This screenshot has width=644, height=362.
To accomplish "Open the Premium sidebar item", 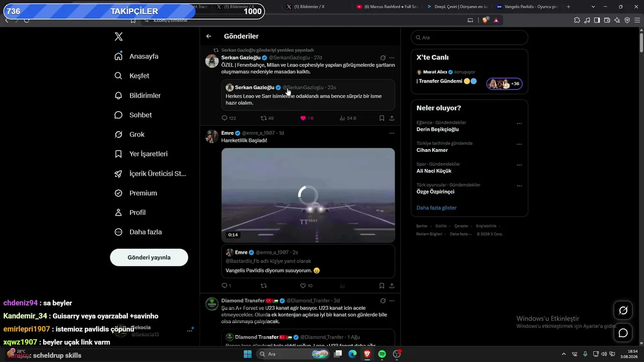I will [136, 193].
